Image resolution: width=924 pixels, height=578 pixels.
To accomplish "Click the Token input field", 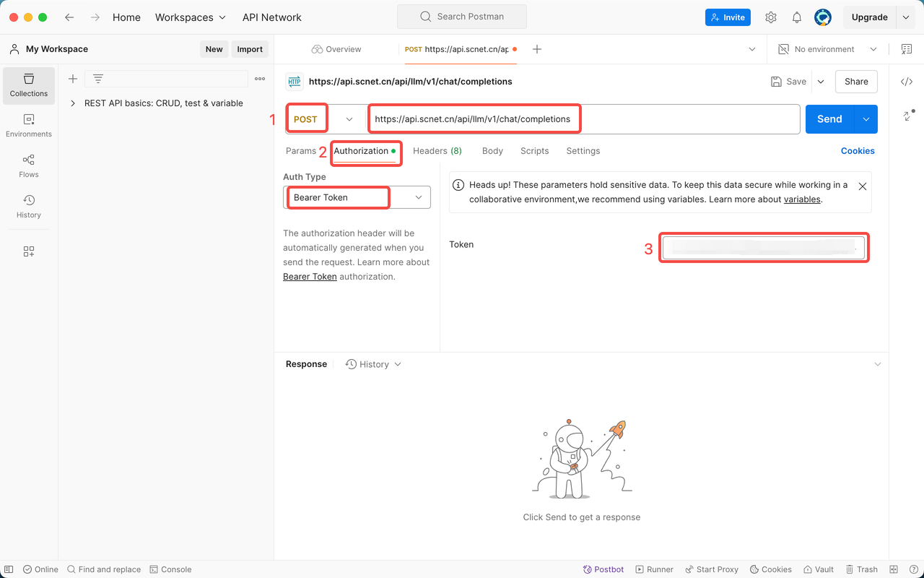I will (x=763, y=248).
